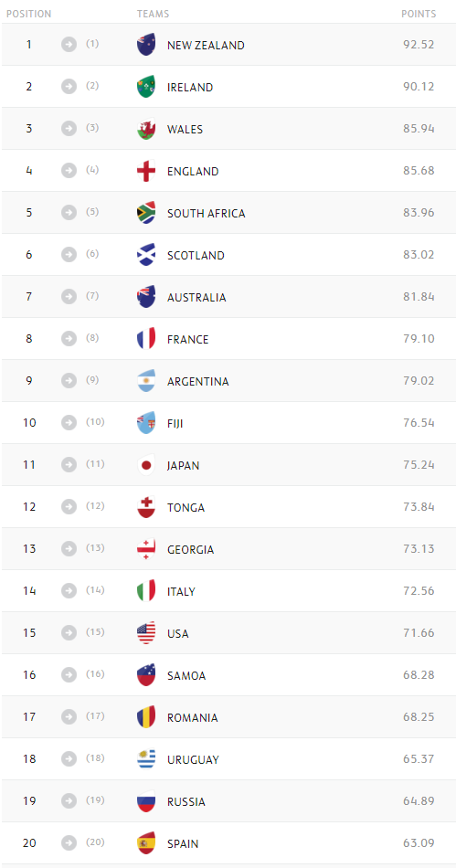
Task: Click the Georgia flag icon
Action: point(146,549)
